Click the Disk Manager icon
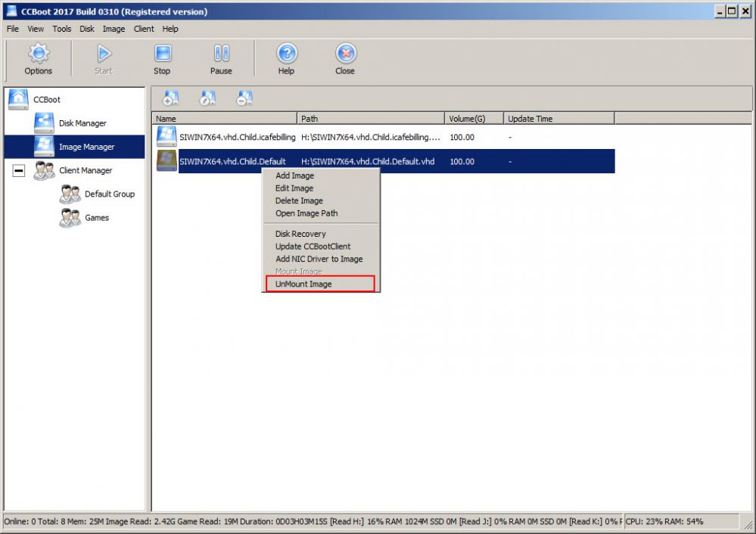756x534 pixels. (x=44, y=123)
